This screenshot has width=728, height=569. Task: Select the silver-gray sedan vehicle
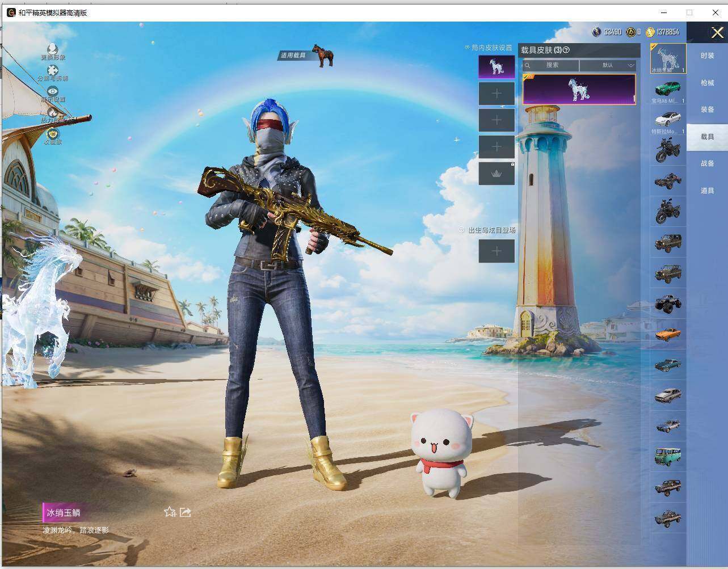coord(668,395)
